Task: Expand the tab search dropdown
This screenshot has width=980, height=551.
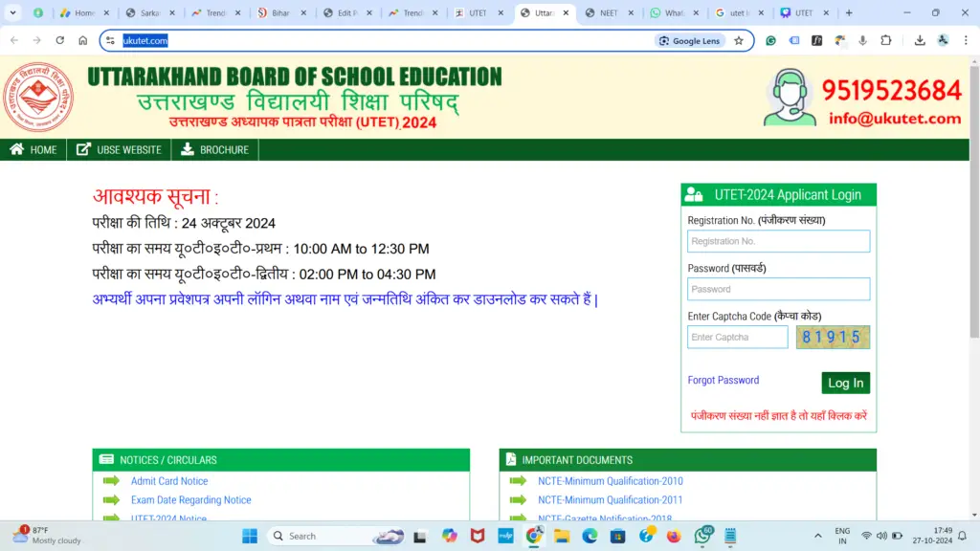Action: (12, 12)
